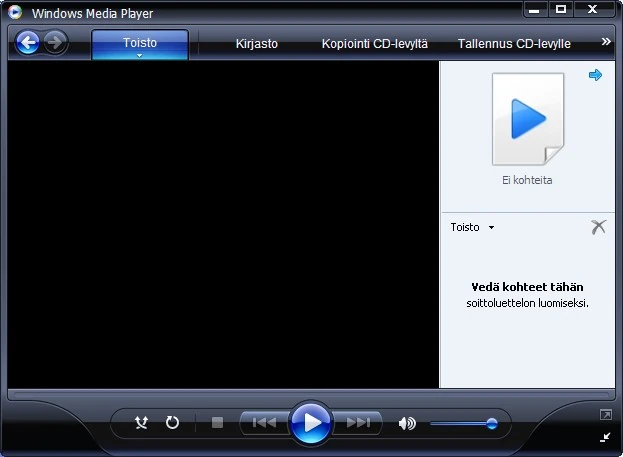623x457 pixels.
Task: Switch to full screen view
Action: (606, 415)
